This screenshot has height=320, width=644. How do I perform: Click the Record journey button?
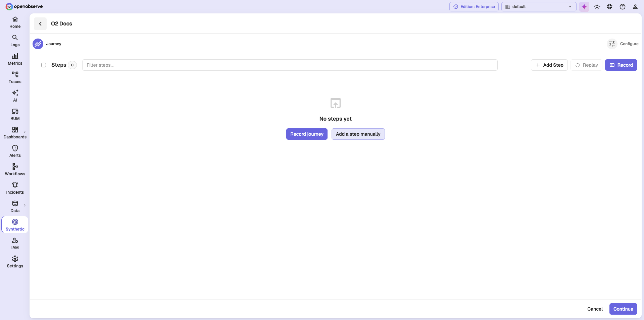pos(307,134)
